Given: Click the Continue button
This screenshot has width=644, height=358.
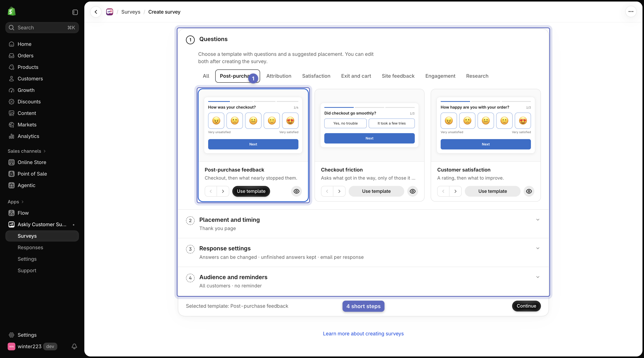Looking at the screenshot, I should coord(526,306).
